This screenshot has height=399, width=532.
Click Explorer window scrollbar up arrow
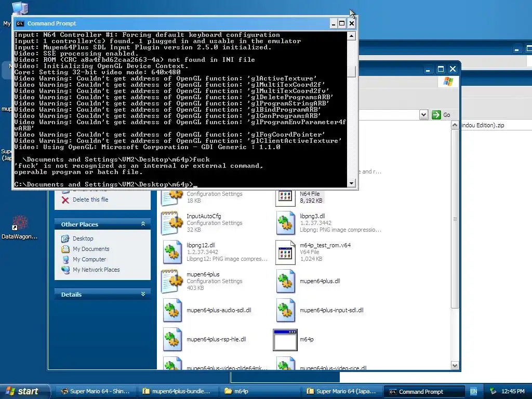point(455,125)
